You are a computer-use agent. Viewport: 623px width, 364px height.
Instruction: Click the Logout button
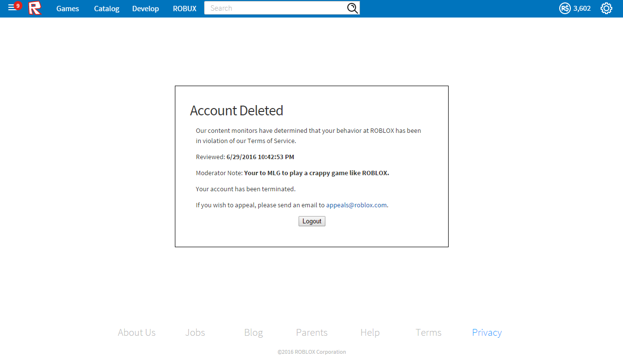(x=312, y=221)
